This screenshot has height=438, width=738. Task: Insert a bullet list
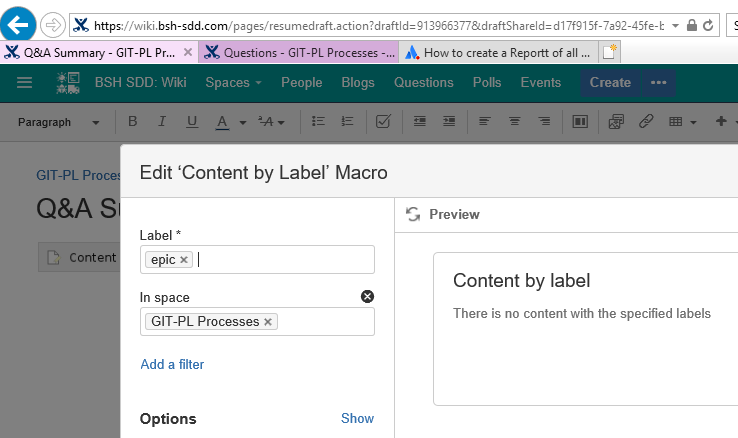(x=318, y=122)
